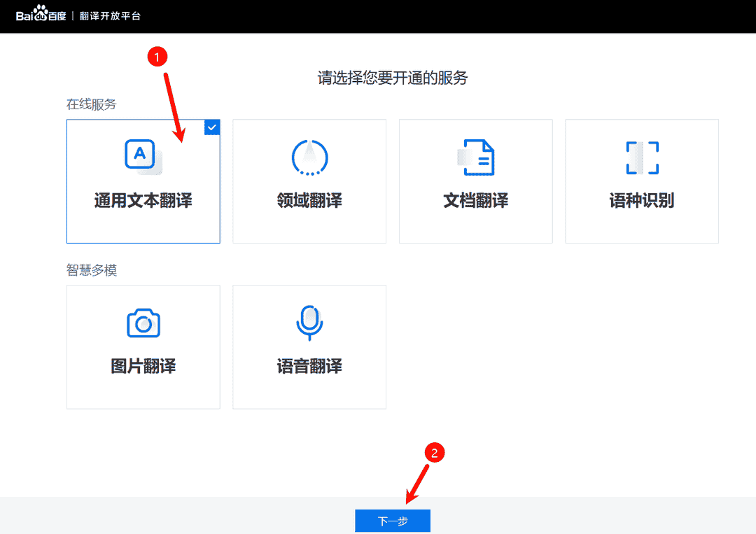This screenshot has height=534, width=756.
Task: Click the 请选择您要开通的服务 title
Action: [392, 78]
